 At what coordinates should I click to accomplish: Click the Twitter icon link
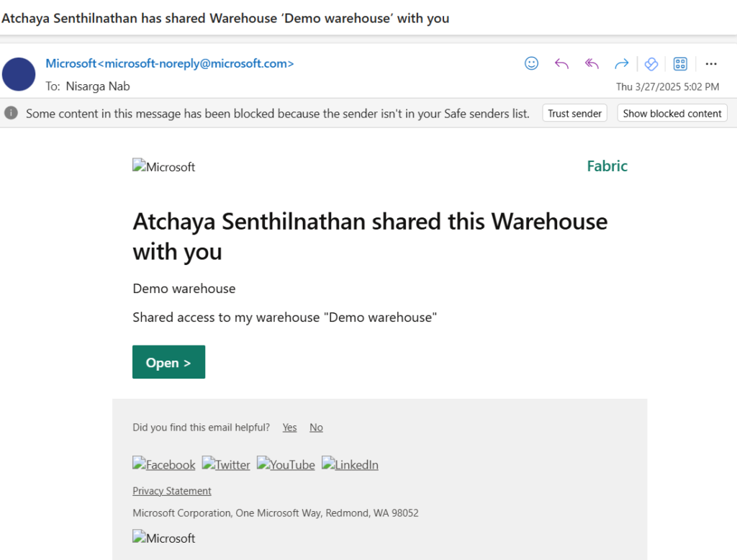[226, 464]
